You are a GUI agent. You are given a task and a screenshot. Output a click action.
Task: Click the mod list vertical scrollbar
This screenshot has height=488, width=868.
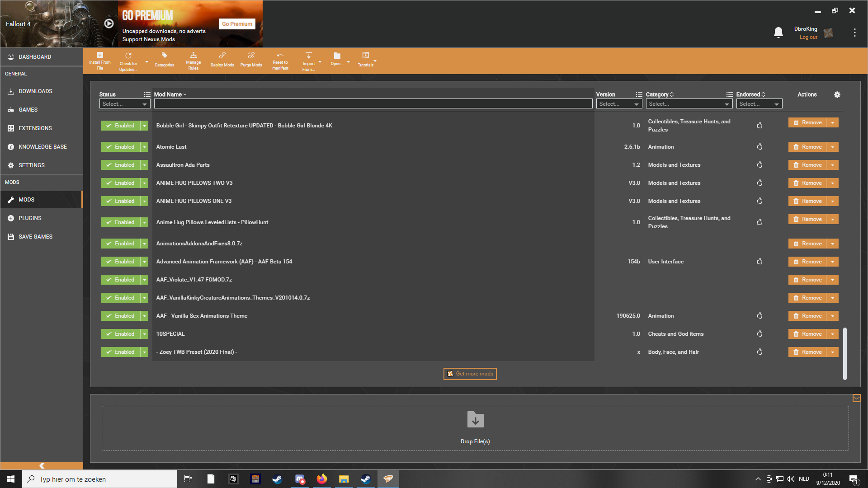(x=844, y=354)
